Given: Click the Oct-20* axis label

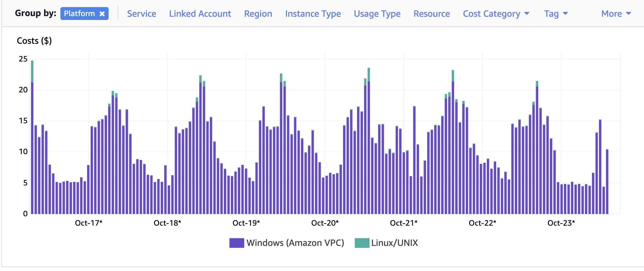Looking at the screenshot, I should pyautogui.click(x=325, y=223).
